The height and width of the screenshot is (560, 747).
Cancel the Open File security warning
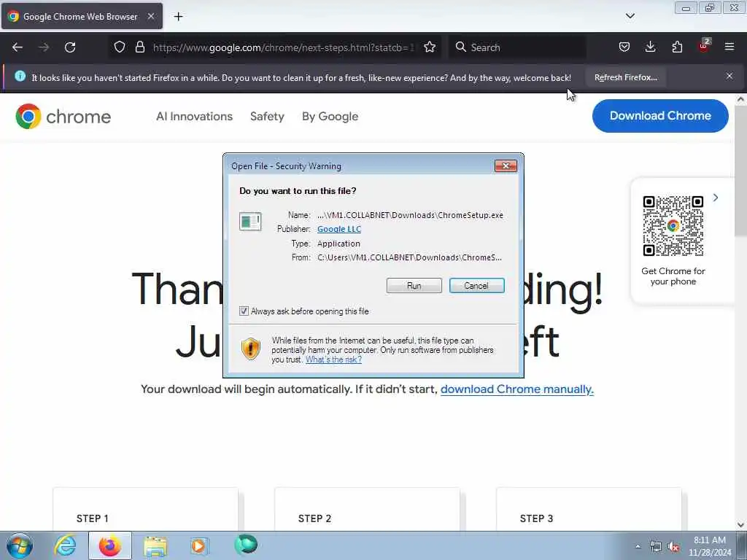click(476, 286)
